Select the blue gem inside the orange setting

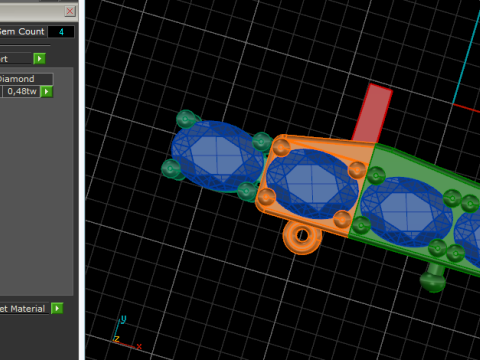[x=312, y=184]
